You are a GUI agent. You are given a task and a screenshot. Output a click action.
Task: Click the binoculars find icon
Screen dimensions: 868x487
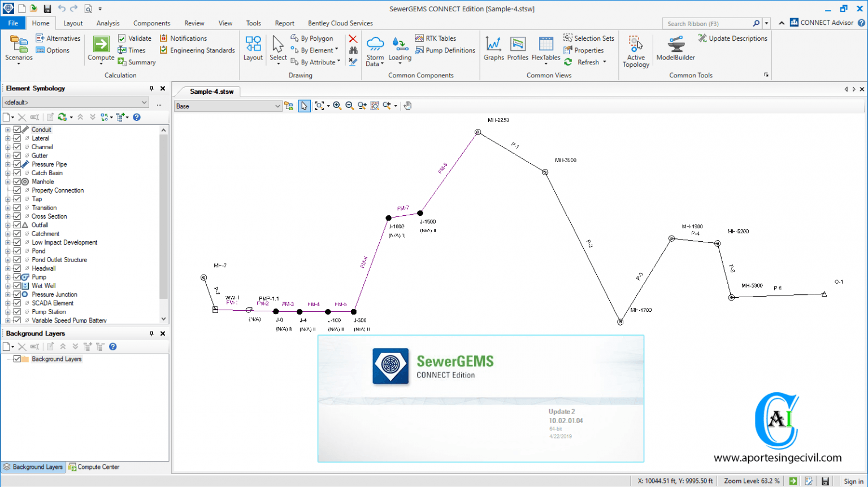click(x=353, y=50)
